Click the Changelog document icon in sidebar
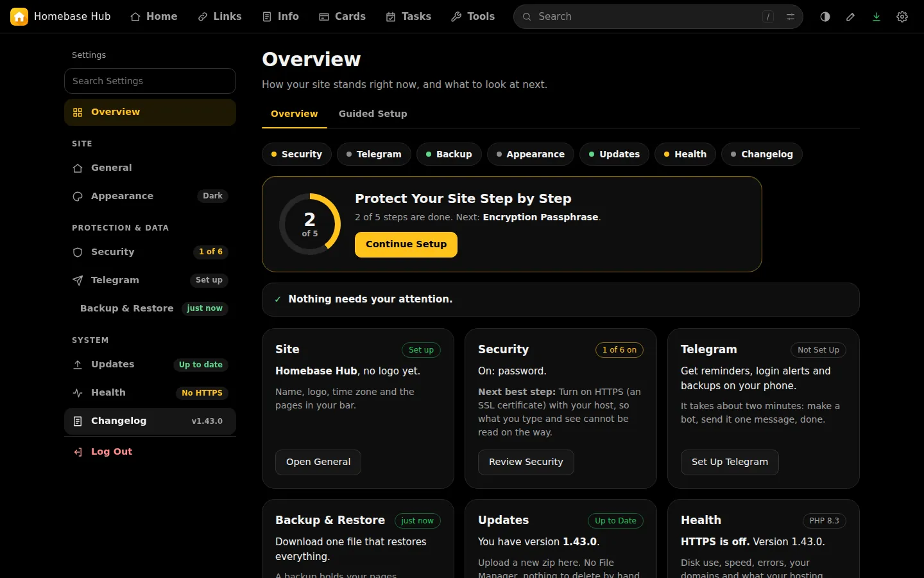Image resolution: width=924 pixels, height=578 pixels. click(78, 421)
